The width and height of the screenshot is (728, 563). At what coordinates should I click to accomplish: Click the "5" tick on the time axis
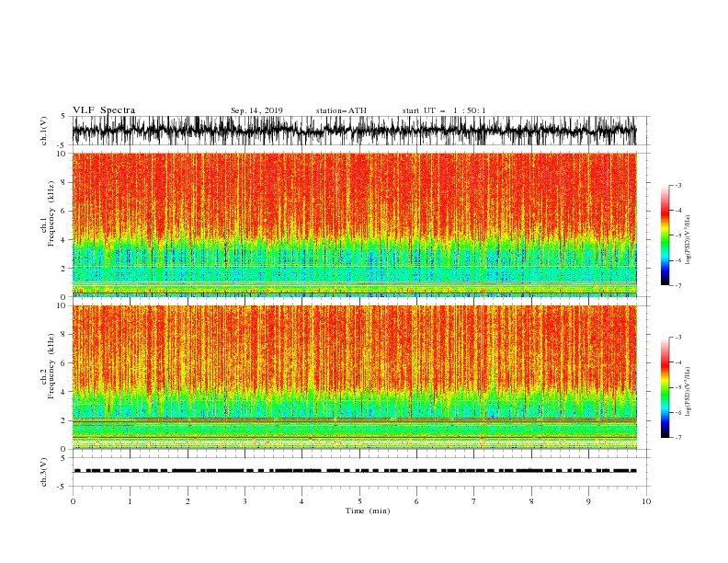(359, 501)
